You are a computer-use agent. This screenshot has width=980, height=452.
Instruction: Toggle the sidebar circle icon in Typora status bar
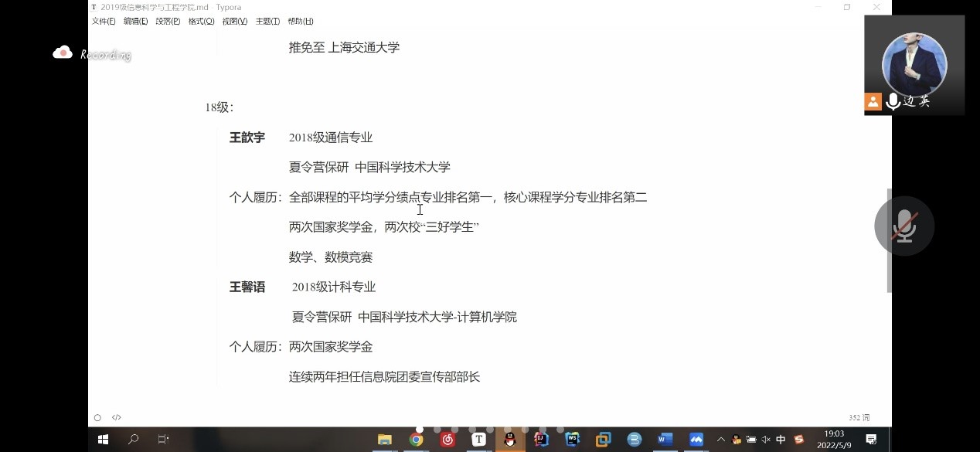[x=97, y=418]
